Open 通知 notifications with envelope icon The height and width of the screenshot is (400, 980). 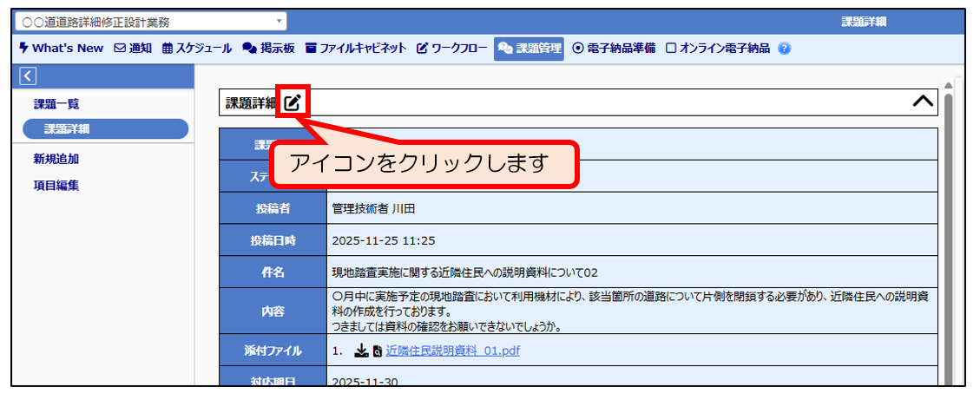coord(133,49)
